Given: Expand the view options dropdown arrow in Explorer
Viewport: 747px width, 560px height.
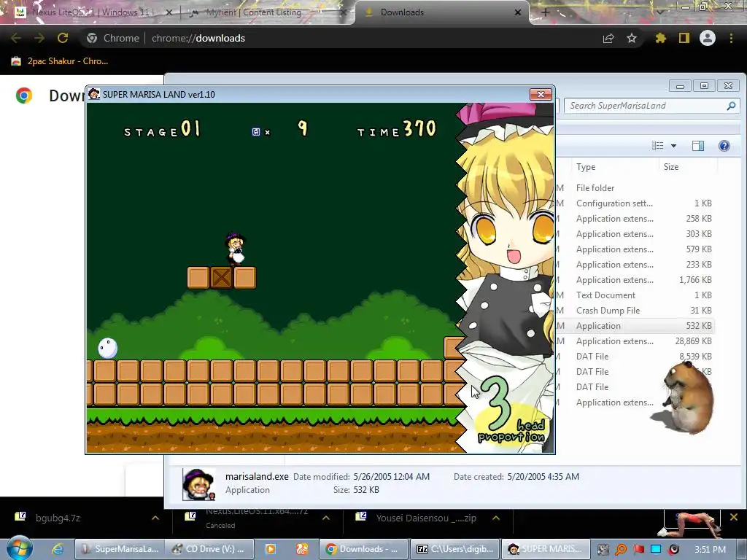Looking at the screenshot, I should (x=673, y=146).
